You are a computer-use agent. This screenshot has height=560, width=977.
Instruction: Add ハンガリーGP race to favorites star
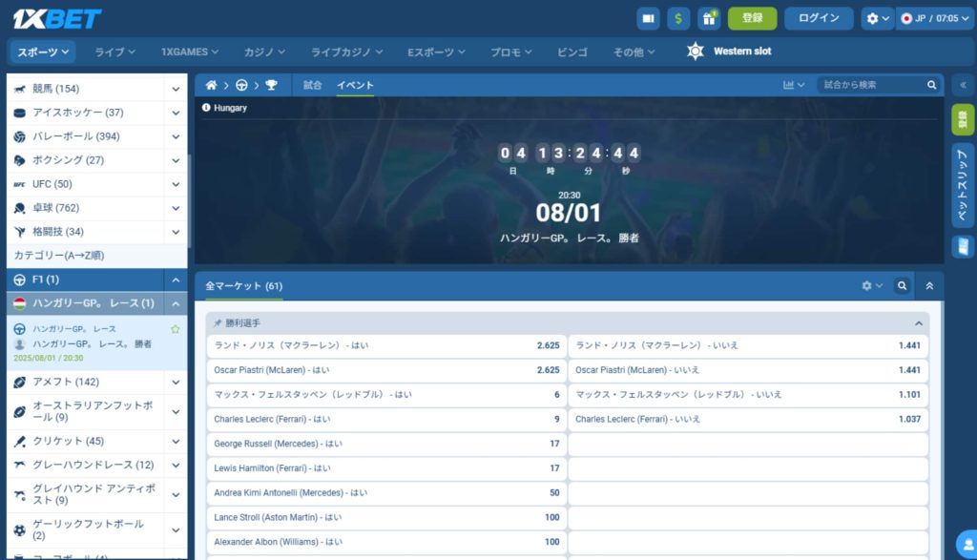176,329
